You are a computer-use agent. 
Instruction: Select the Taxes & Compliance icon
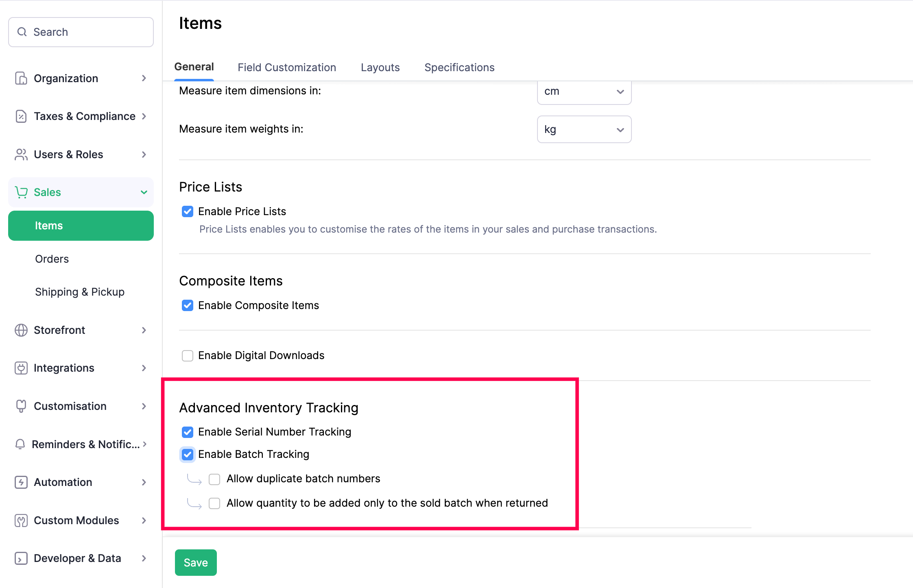point(21,116)
